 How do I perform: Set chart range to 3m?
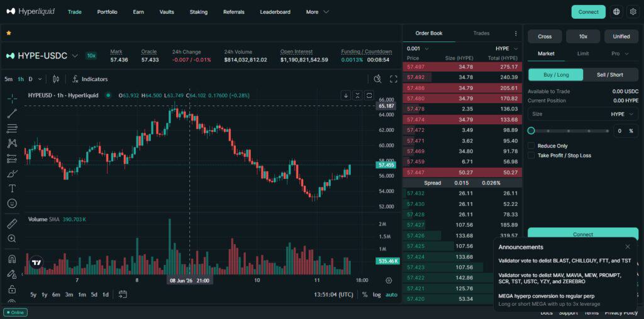point(69,295)
